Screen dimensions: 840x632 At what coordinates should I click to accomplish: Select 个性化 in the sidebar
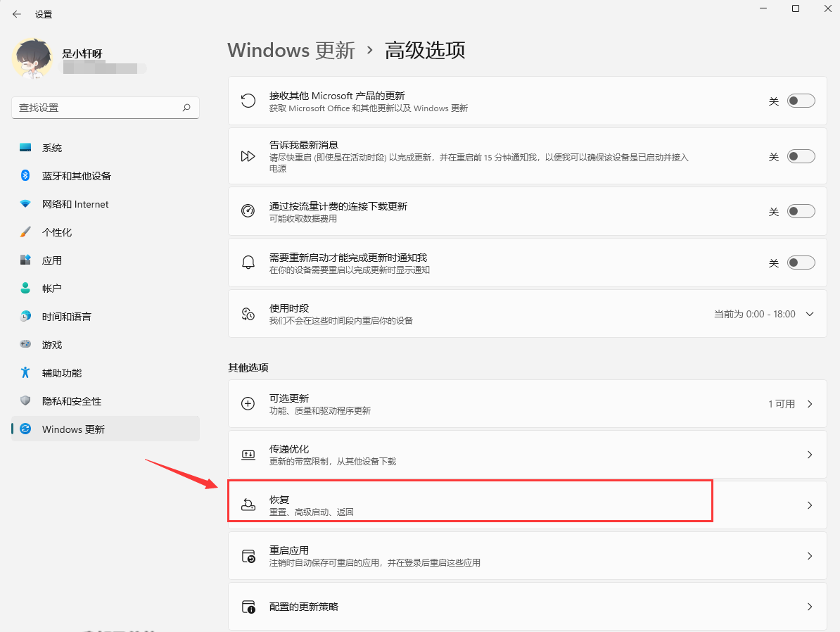[x=57, y=232]
